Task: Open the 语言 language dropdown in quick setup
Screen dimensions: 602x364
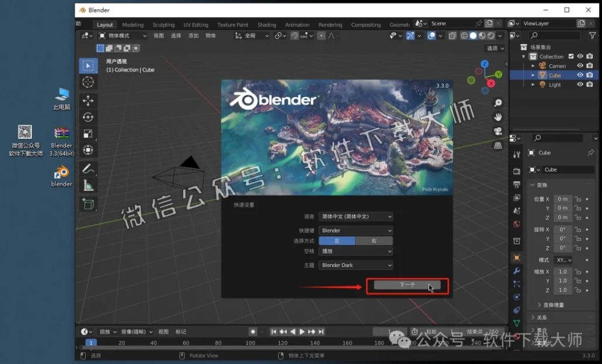Action: click(355, 216)
